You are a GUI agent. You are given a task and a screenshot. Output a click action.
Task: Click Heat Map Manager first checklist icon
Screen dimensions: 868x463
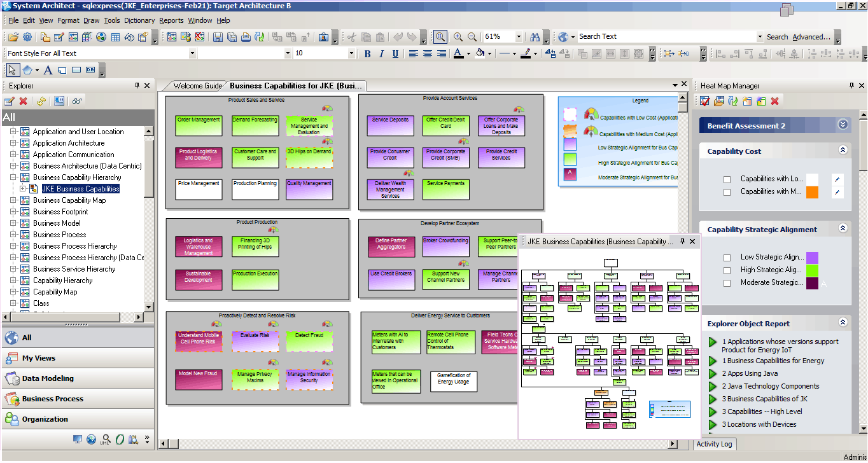pyautogui.click(x=704, y=101)
